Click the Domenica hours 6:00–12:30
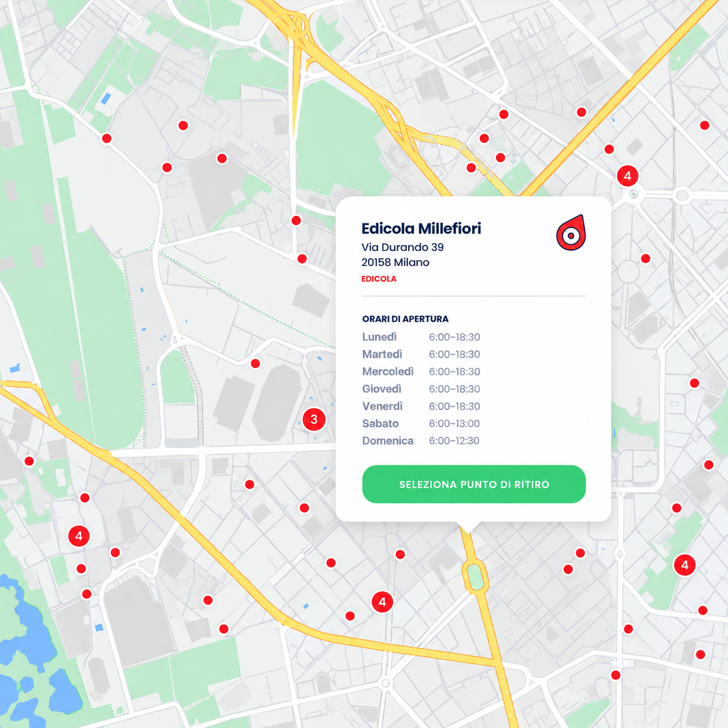The width and height of the screenshot is (728, 728). [x=455, y=441]
